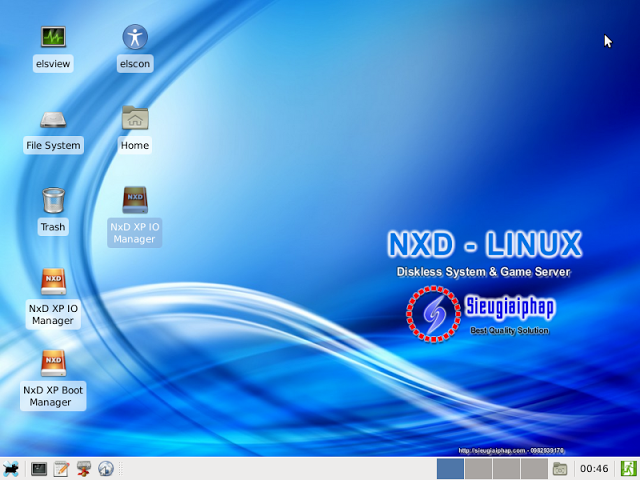The image size is (640, 480).
Task: Launch the notepad text editor panel icon
Action: (61, 469)
